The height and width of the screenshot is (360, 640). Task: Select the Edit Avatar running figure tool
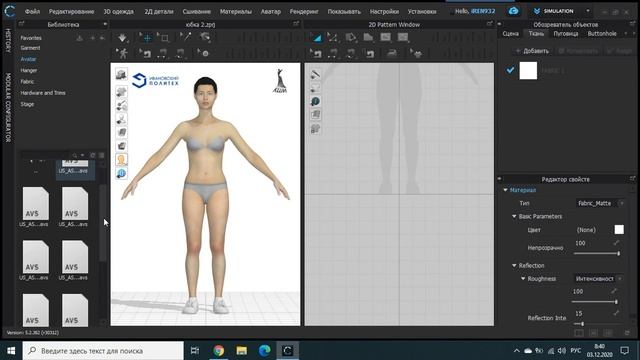(x=122, y=53)
